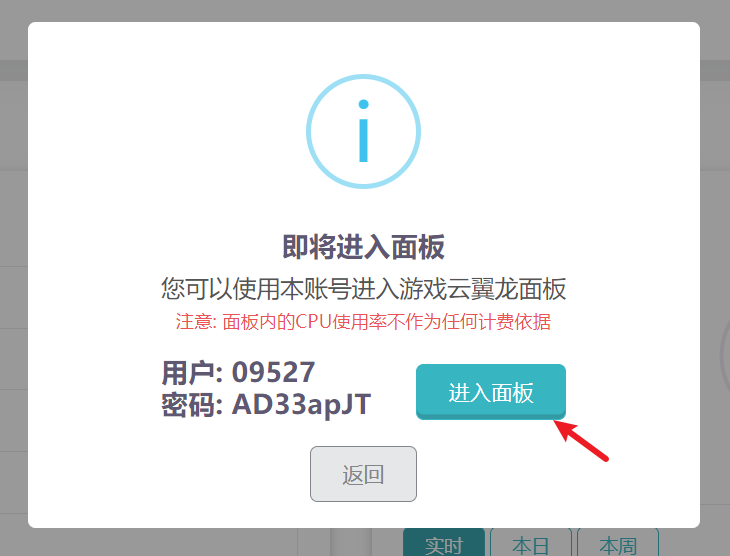Click the 密码 label
Image resolution: width=730 pixels, height=556 pixels.
point(191,405)
